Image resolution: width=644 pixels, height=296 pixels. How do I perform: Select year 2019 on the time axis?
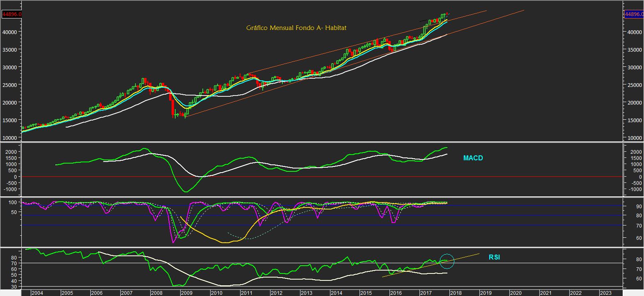486,293
